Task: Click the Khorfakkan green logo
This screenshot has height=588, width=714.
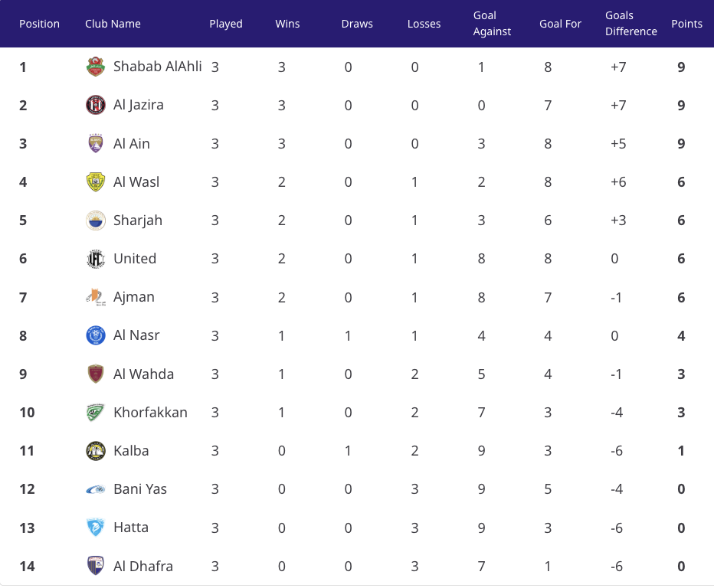Action: (x=96, y=413)
